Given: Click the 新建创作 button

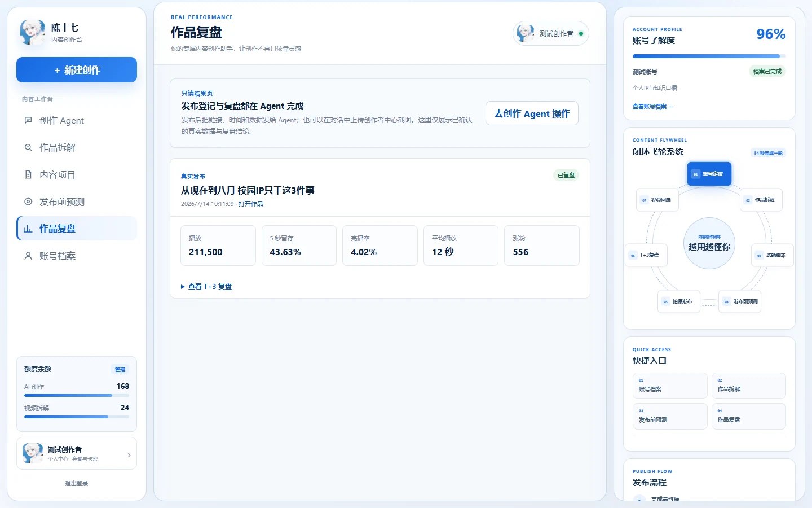Looking at the screenshot, I should (77, 70).
